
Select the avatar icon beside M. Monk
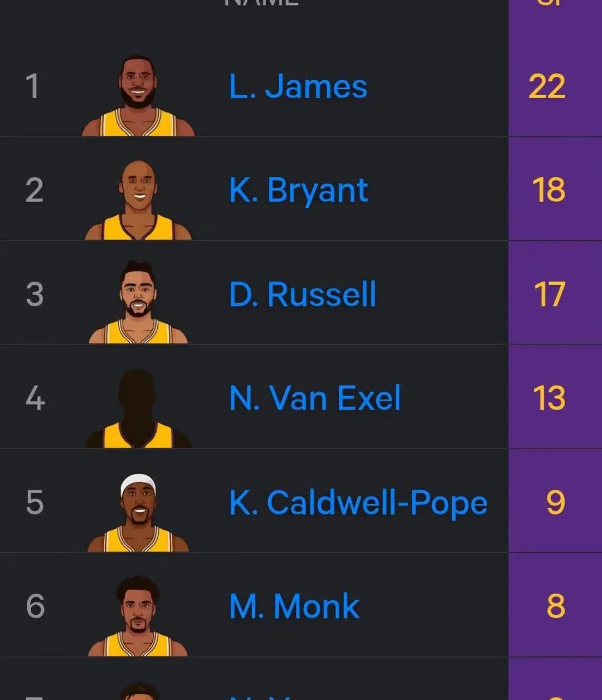[x=138, y=616]
